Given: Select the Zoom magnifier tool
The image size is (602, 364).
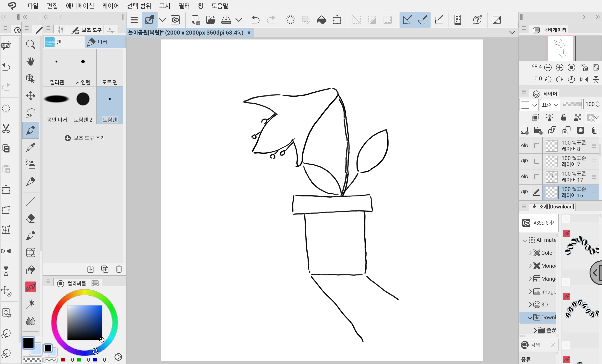Looking at the screenshot, I should coord(31,44).
